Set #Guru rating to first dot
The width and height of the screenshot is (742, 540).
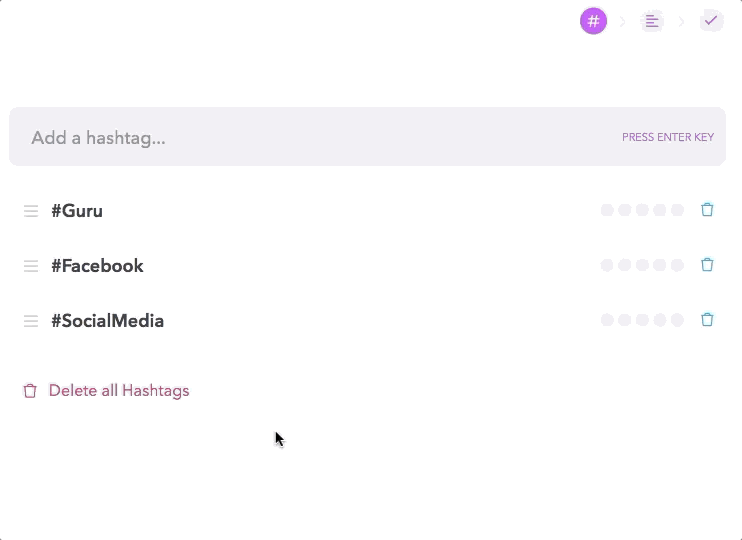tap(607, 210)
